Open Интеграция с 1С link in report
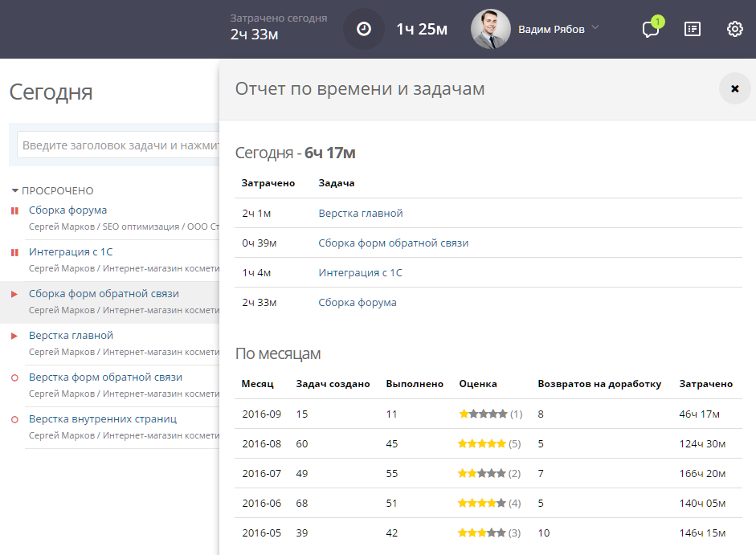 point(360,273)
